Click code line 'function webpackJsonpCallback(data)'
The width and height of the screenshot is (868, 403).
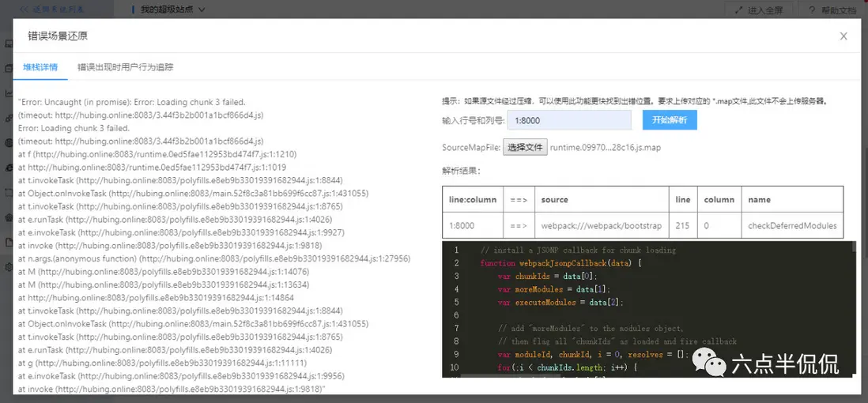[560, 263]
